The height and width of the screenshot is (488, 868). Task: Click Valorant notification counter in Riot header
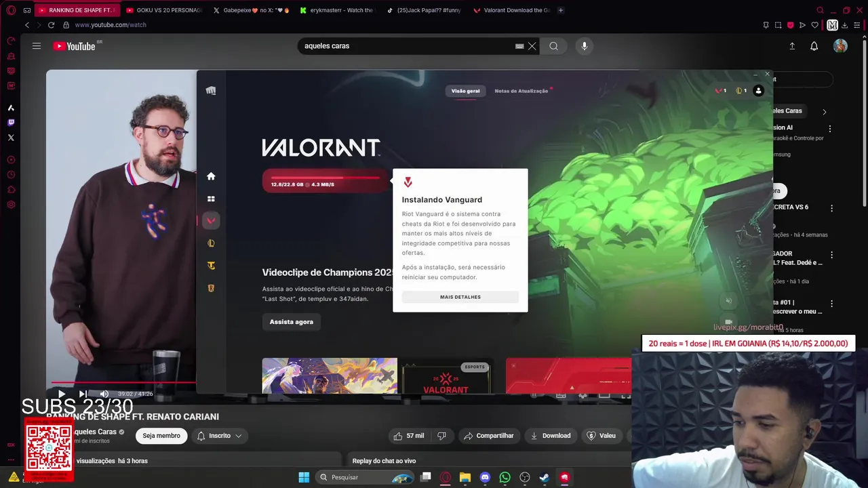click(x=721, y=91)
